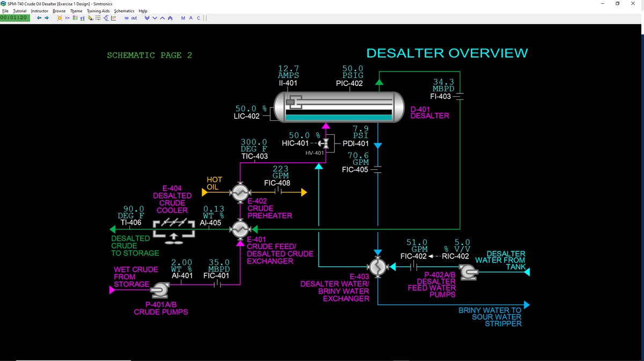Set controller mode to M manual

(x=183, y=18)
